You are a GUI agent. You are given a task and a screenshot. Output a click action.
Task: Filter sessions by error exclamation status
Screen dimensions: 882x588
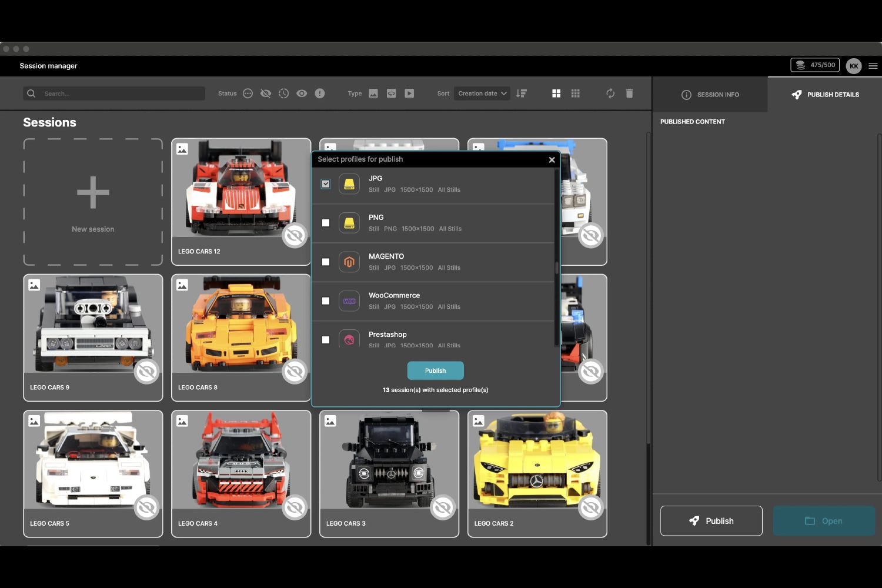[x=320, y=93]
